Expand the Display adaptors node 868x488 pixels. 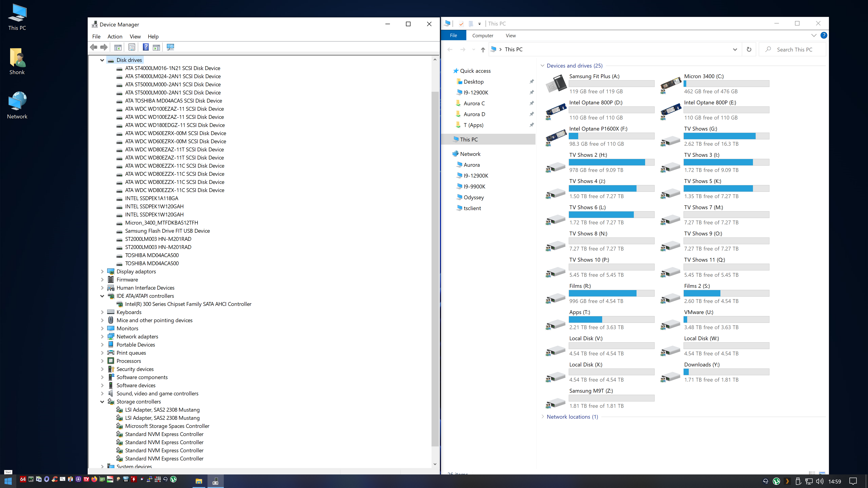point(102,271)
